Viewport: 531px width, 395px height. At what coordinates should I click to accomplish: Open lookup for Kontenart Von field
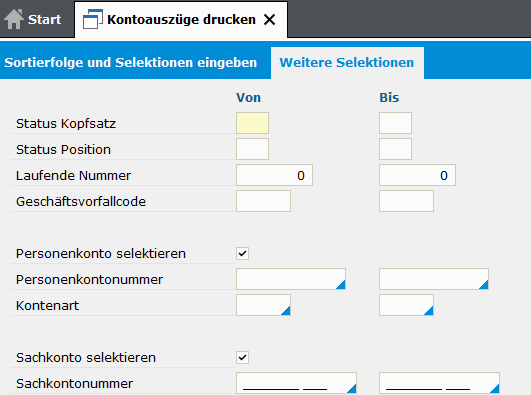coord(286,311)
